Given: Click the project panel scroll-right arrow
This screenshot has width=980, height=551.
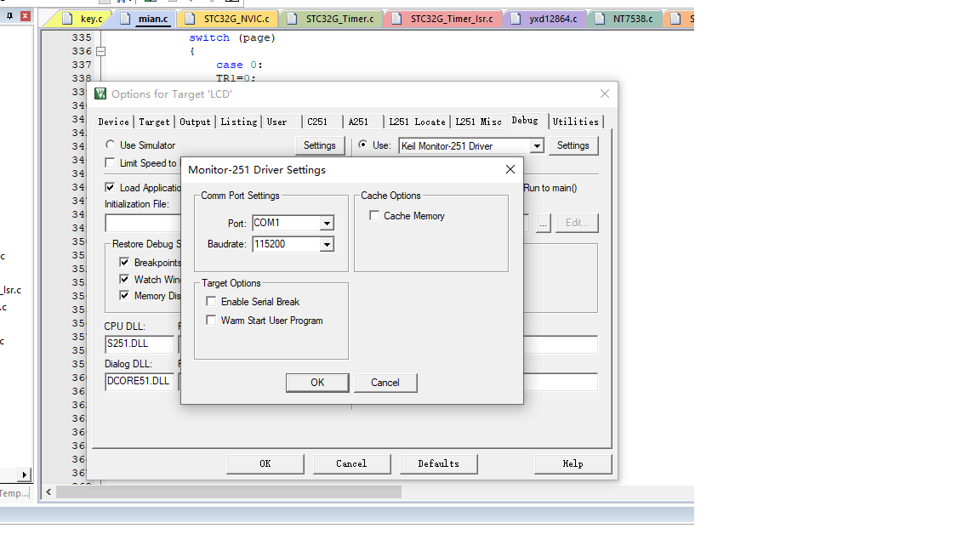Looking at the screenshot, I should [24, 474].
